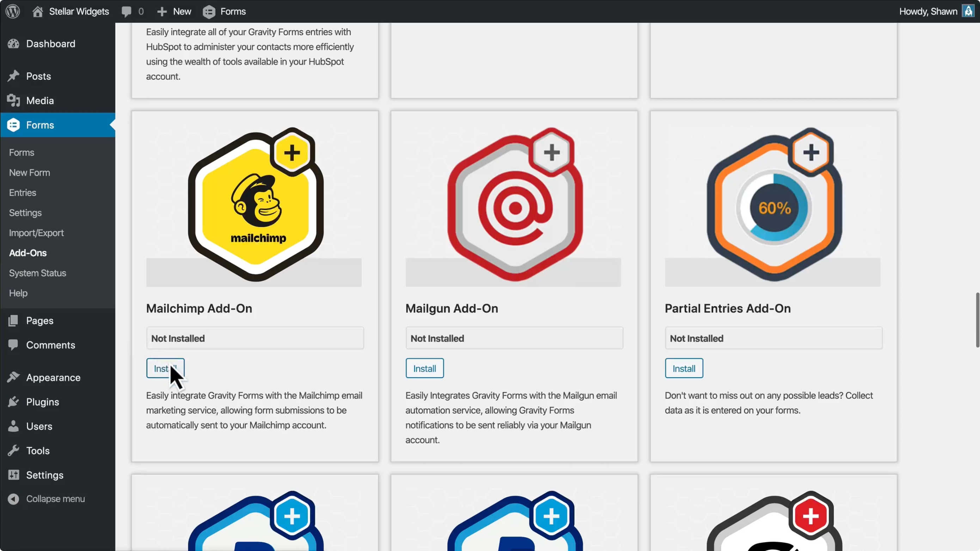Image resolution: width=980 pixels, height=551 pixels.
Task: Open the Media library menu
Action: (x=40, y=100)
